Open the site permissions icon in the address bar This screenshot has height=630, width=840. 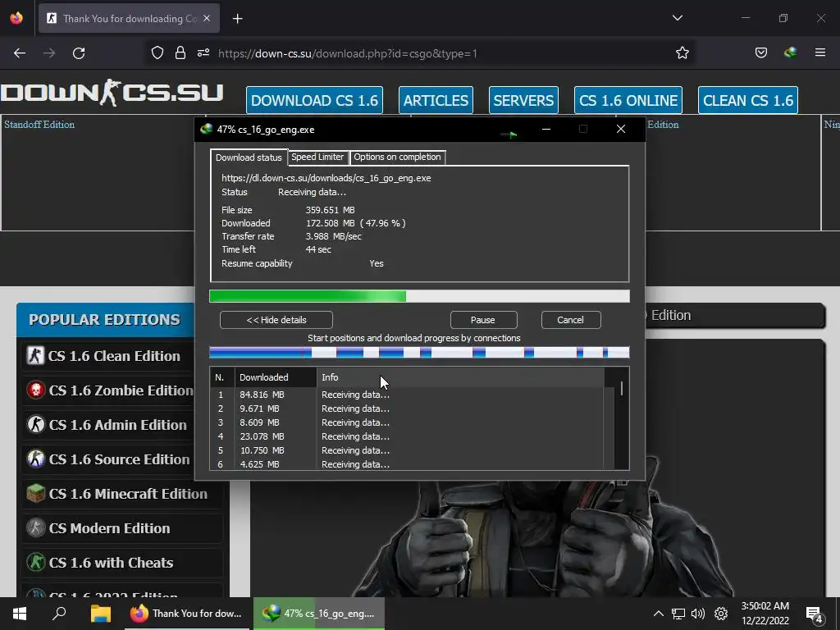pos(203,53)
